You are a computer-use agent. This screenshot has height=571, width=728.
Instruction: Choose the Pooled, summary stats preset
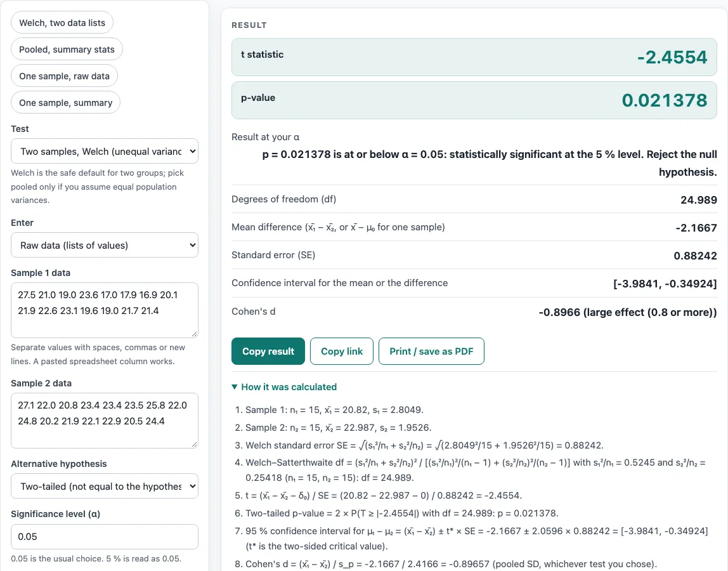(67, 49)
